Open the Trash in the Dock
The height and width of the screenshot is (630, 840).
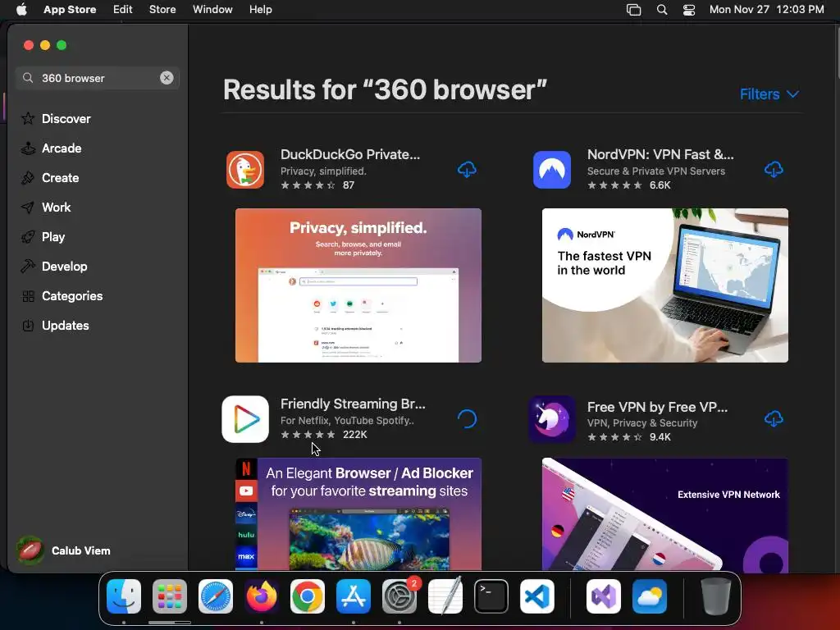(715, 596)
